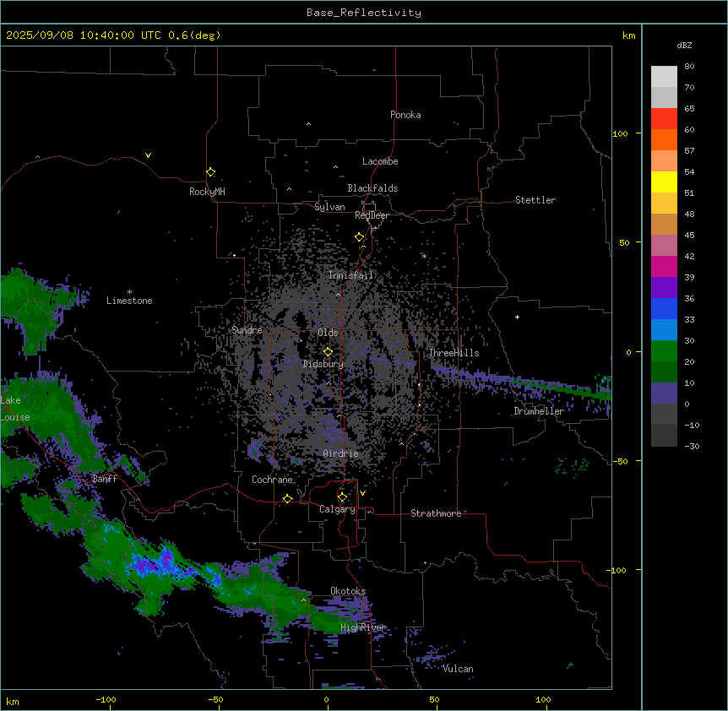Click the Strathmore label
Viewport: 728px width, 711px height.
pos(436,513)
